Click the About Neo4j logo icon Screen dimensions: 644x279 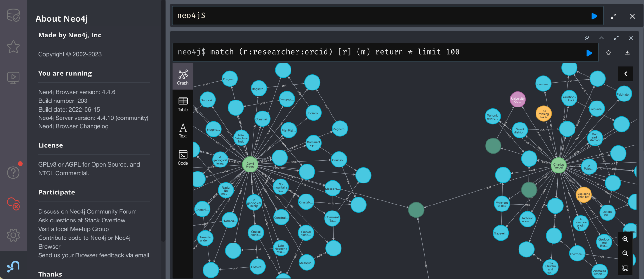click(13, 267)
